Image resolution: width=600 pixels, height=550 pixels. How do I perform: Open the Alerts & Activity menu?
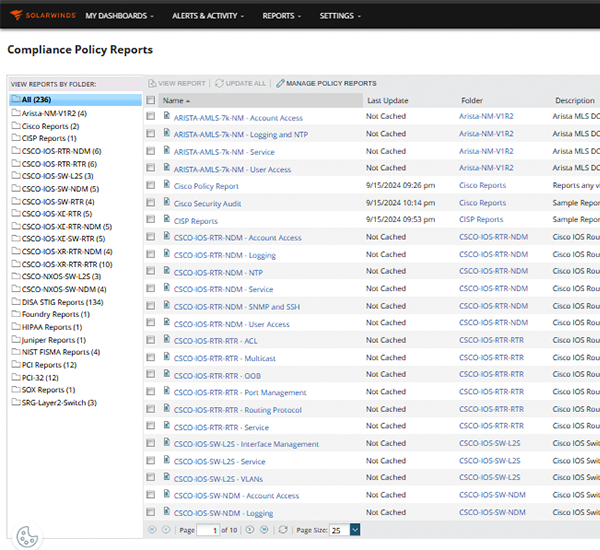click(x=208, y=16)
